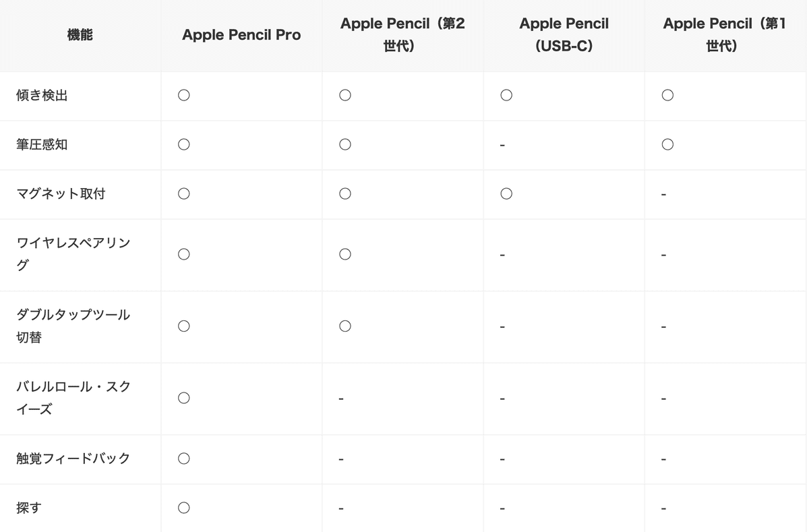Click the Apple Pencil (USB-C) header cell
Image resolution: width=809 pixels, height=532 pixels.
click(564, 35)
